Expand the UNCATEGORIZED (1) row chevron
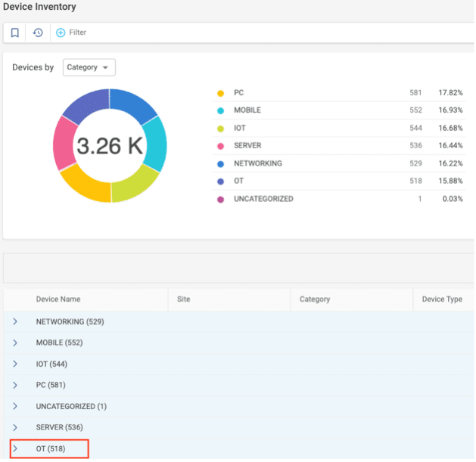This screenshot has height=462, width=476. point(15,406)
